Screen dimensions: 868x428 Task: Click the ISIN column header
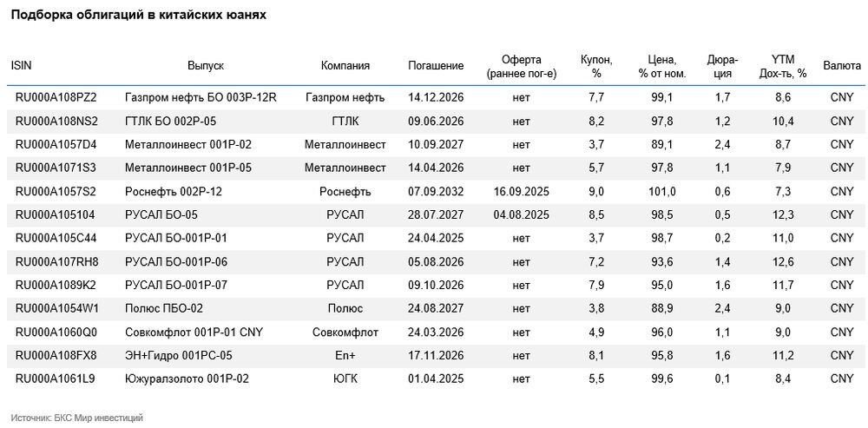[21, 66]
